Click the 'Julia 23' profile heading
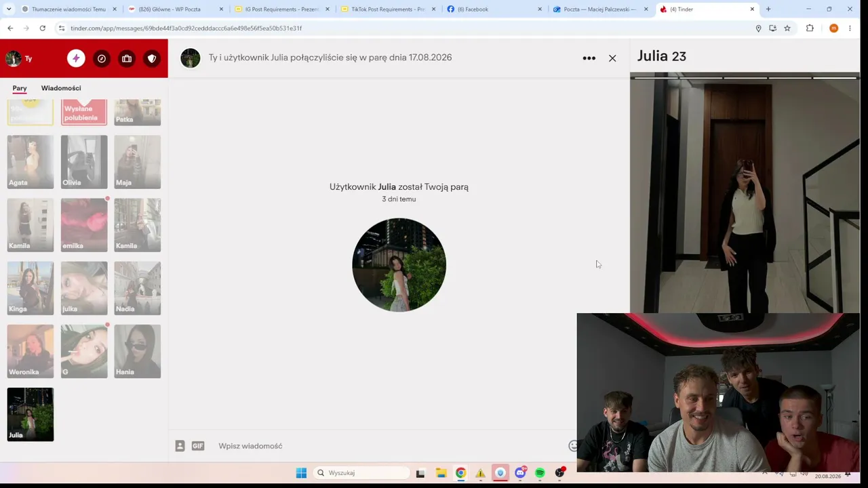Image resolution: width=868 pixels, height=488 pixels. [x=662, y=56]
